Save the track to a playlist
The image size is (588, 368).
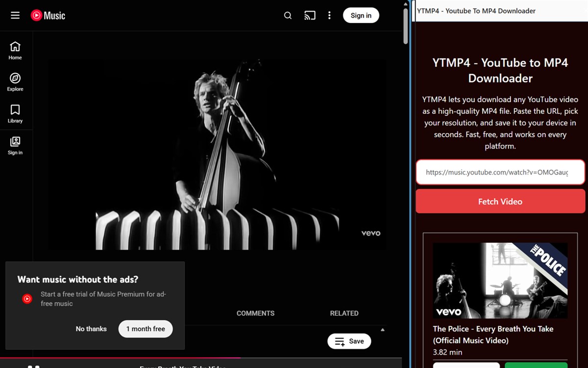349,341
